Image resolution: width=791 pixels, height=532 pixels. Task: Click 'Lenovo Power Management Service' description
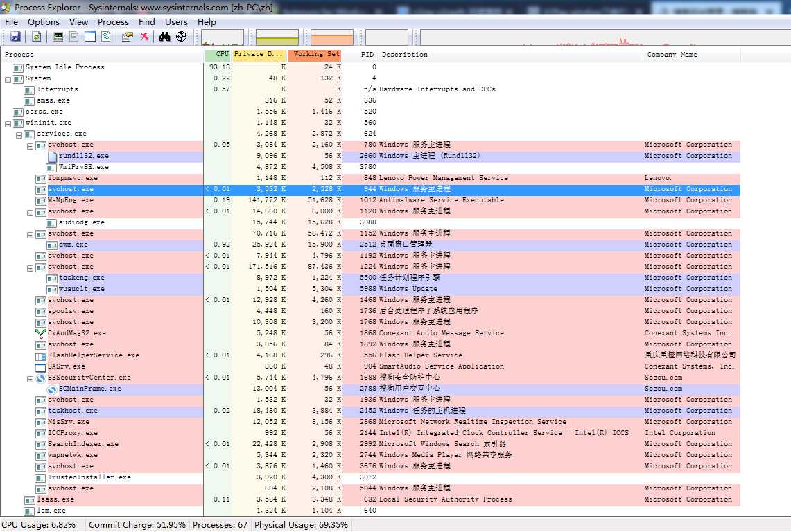(444, 178)
